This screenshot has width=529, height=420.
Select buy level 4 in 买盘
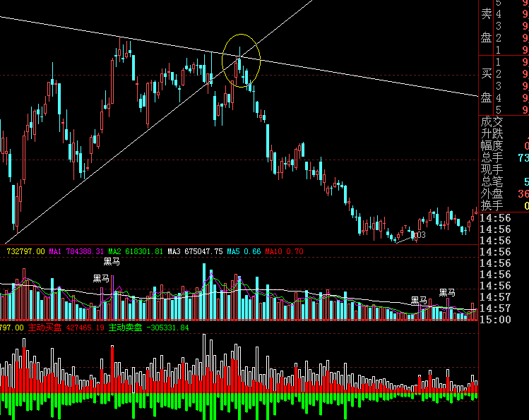click(499, 98)
